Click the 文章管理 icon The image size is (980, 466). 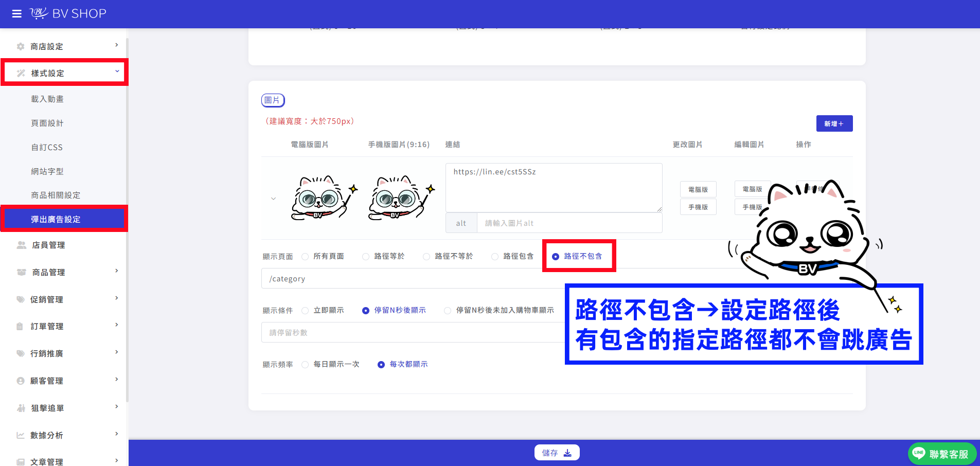[x=21, y=462]
